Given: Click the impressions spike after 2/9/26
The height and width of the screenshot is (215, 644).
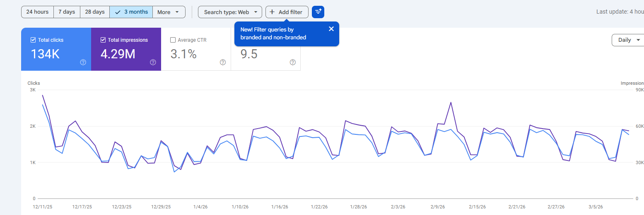Looking at the screenshot, I should click(451, 102).
